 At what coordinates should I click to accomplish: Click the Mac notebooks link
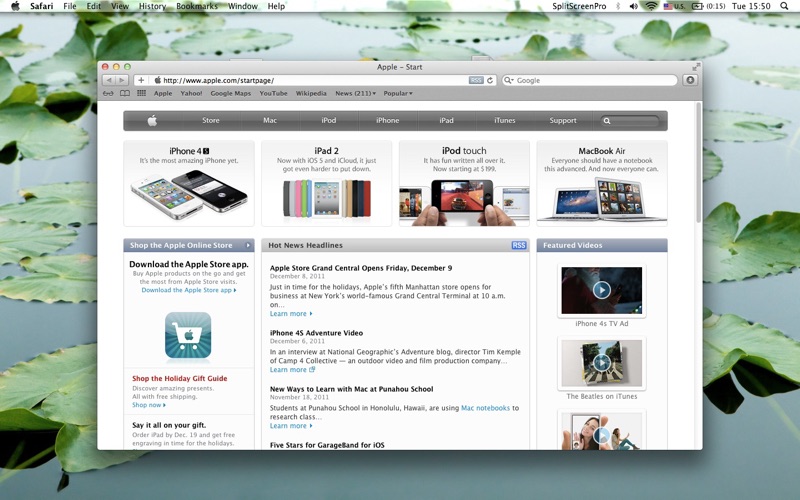click(485, 408)
